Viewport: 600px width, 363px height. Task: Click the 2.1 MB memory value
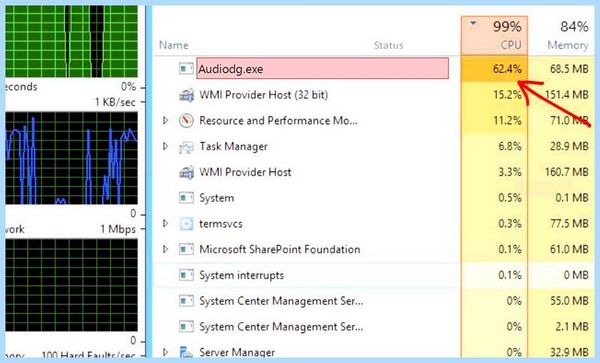pyautogui.click(x=572, y=327)
